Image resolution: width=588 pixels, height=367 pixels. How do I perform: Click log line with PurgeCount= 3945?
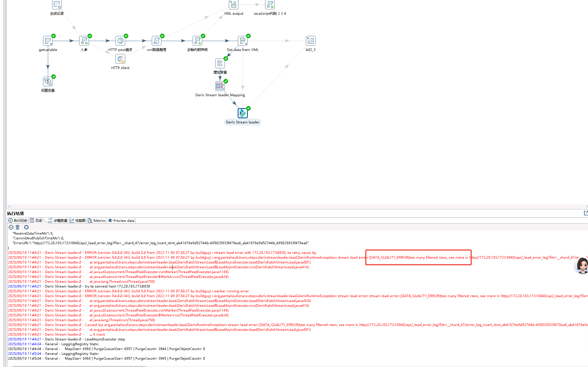point(106,359)
